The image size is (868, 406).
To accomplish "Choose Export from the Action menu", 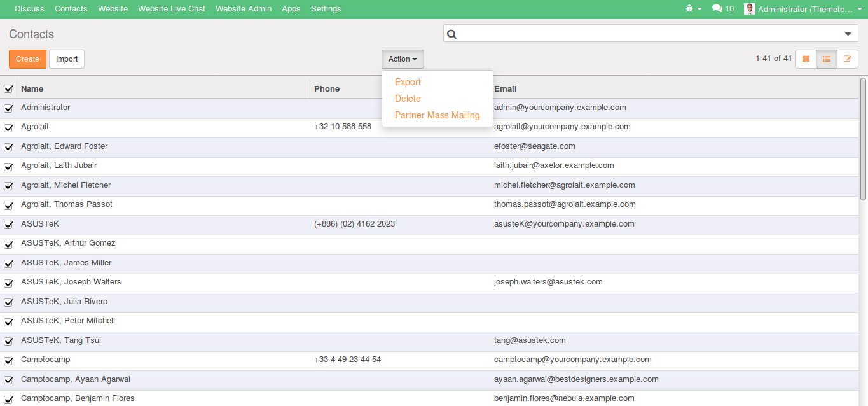I will pyautogui.click(x=408, y=82).
